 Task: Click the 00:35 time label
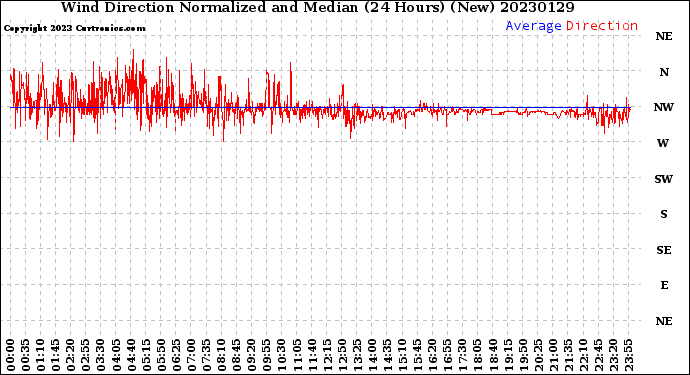point(26,355)
